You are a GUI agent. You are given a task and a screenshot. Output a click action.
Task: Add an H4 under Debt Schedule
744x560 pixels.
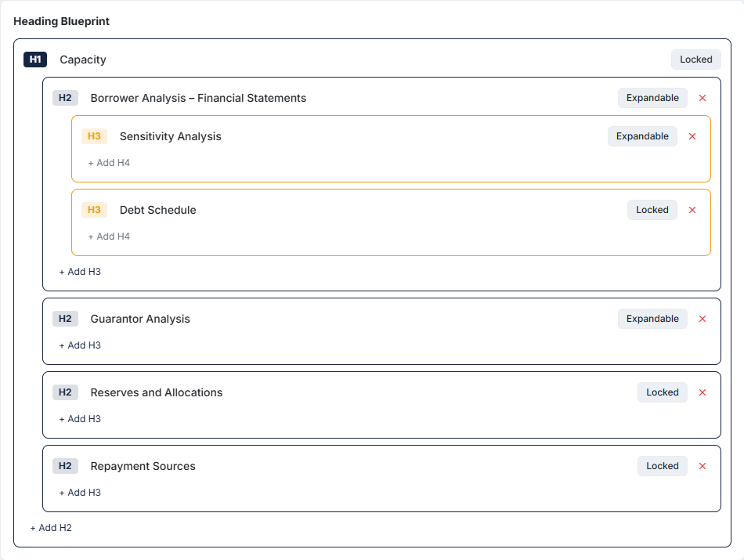click(107, 236)
